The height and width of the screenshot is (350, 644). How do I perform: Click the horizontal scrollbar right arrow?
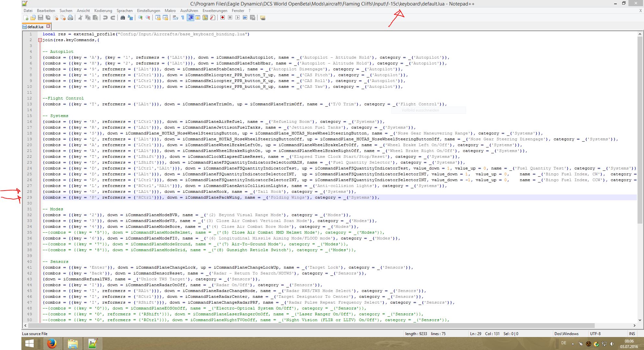pos(635,325)
